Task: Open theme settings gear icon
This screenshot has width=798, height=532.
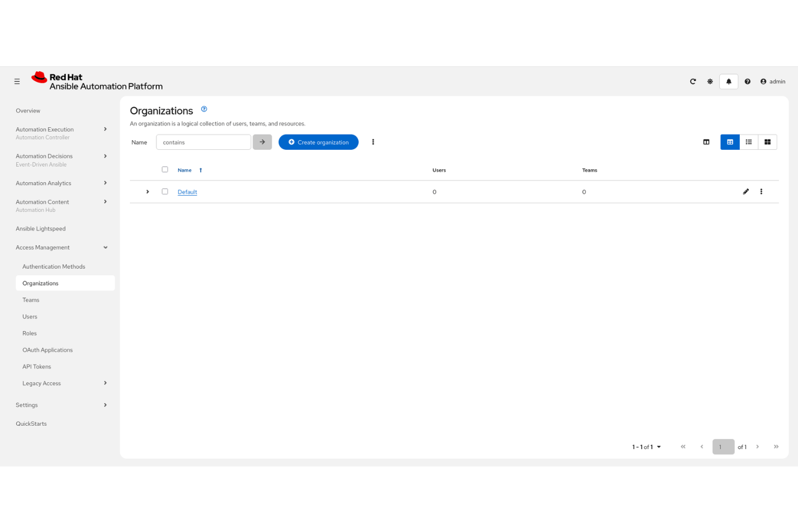Action: click(710, 81)
